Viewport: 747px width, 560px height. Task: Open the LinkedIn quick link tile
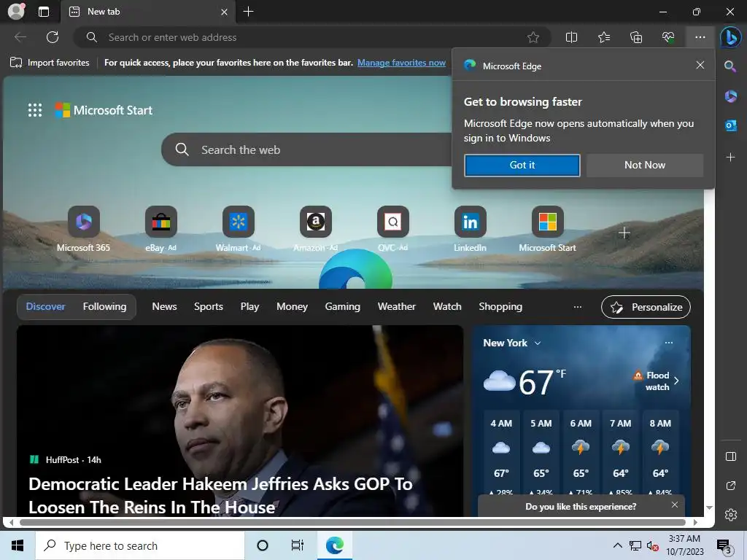click(x=470, y=229)
